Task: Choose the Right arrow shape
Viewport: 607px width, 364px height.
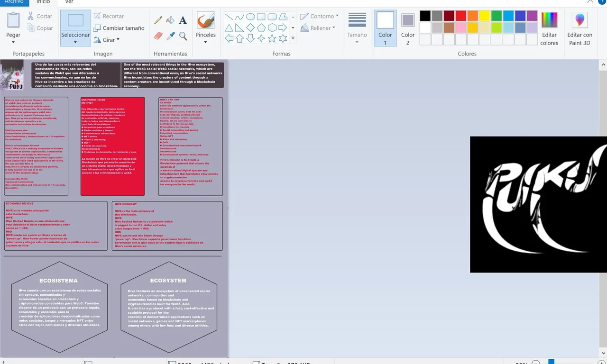Action: coord(283,27)
